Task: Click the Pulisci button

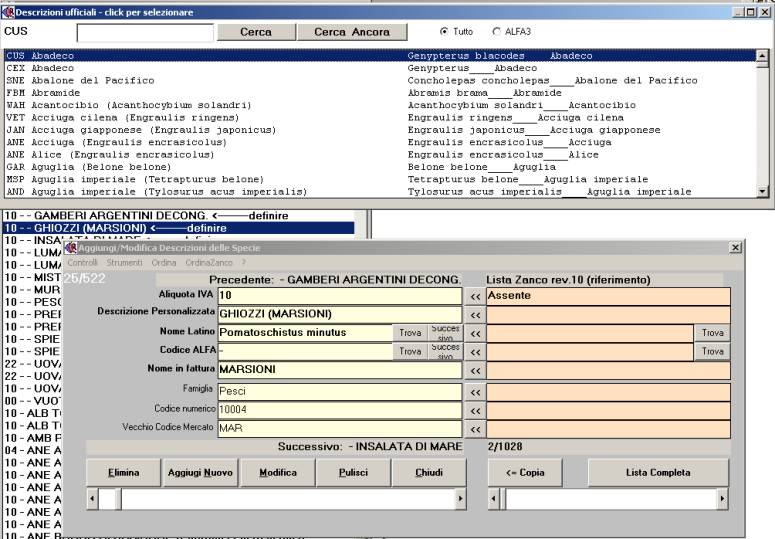Action: click(x=353, y=473)
